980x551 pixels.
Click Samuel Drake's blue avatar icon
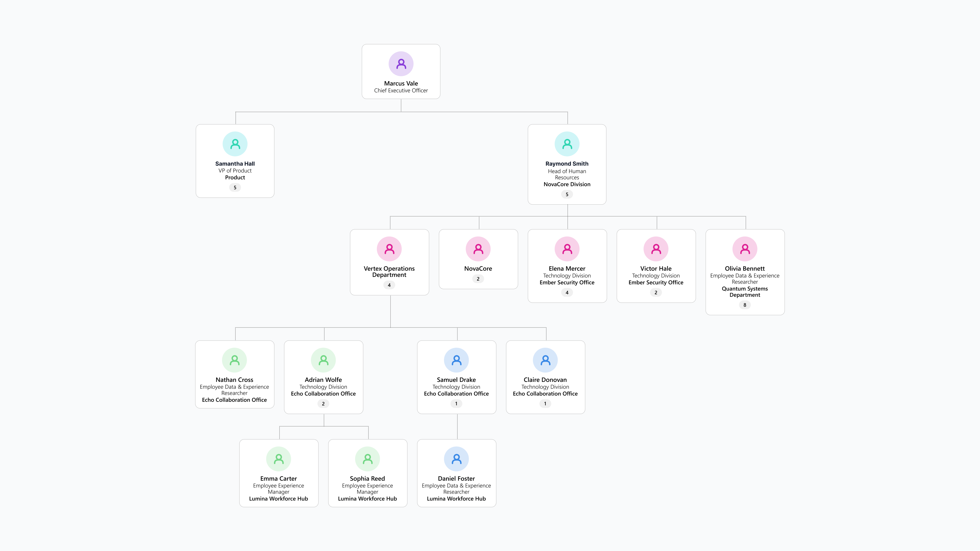(457, 360)
